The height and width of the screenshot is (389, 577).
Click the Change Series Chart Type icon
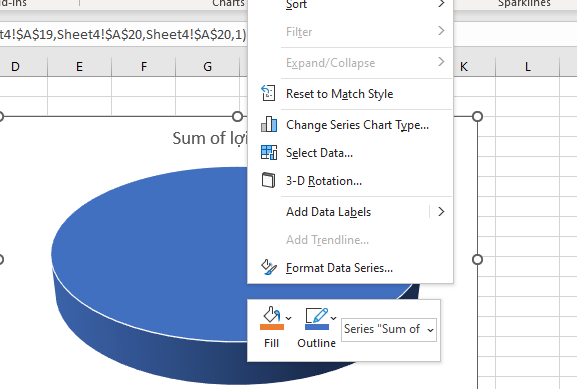pyautogui.click(x=269, y=124)
